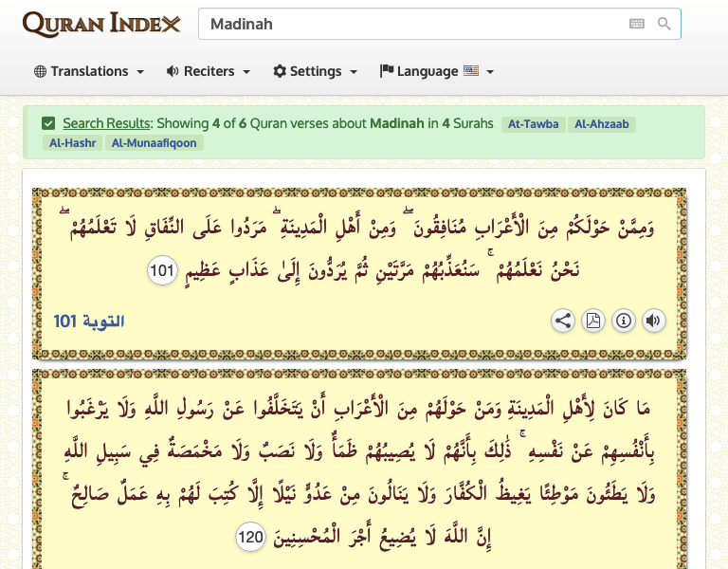Click the Al-Munaafiqoon surah tag
Screen dimensions: 728x569
pyautogui.click(x=155, y=143)
